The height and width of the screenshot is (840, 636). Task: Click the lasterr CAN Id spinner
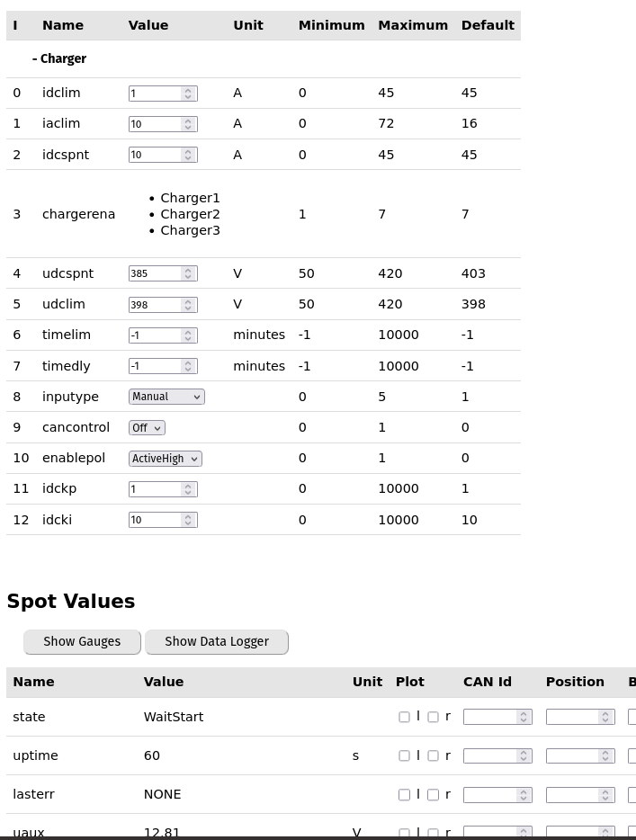point(523,795)
